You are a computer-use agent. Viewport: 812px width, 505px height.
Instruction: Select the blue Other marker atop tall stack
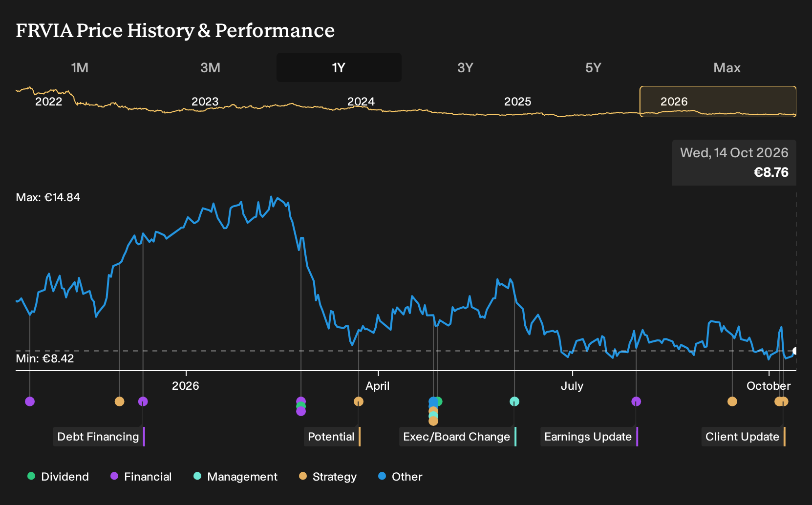tap(433, 402)
